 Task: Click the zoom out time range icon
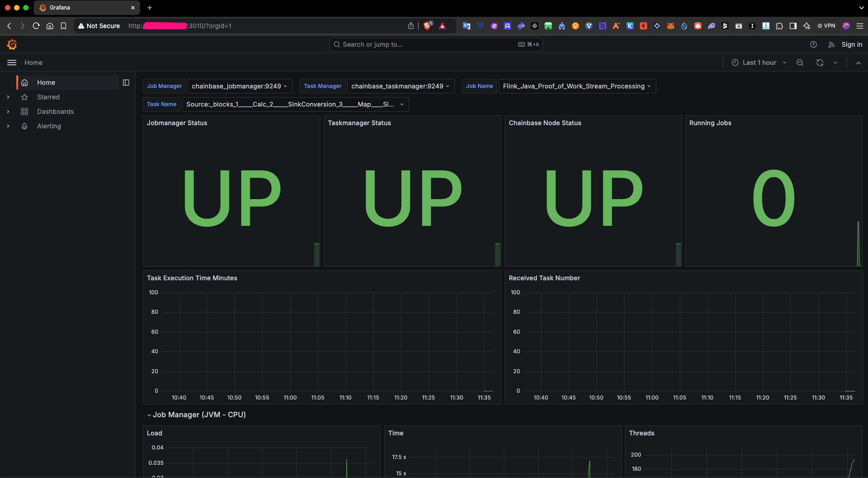tap(800, 63)
